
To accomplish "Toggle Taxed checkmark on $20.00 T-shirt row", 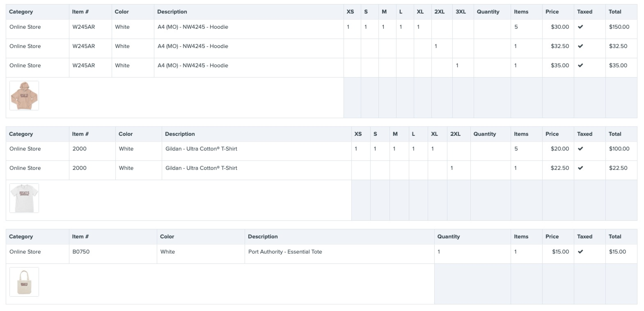I will tap(580, 149).
